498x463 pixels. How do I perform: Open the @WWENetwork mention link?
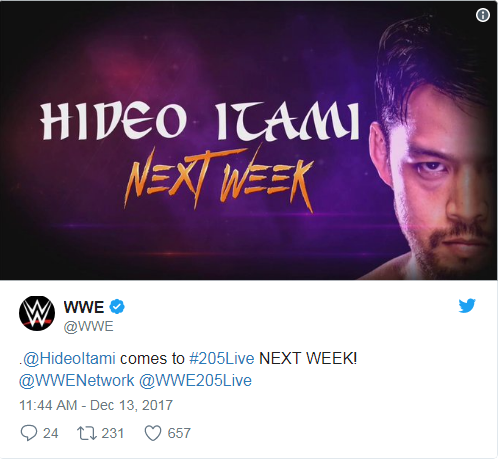tap(77, 381)
